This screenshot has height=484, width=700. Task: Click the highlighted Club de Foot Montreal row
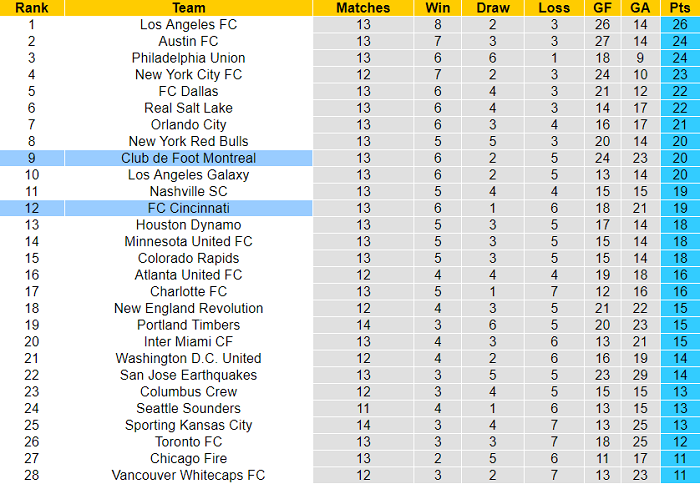188,158
